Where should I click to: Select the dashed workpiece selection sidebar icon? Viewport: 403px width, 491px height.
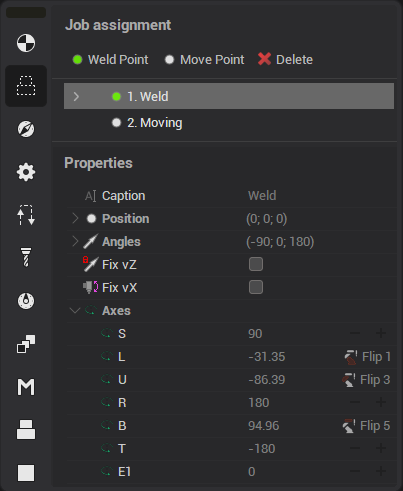coord(26,86)
